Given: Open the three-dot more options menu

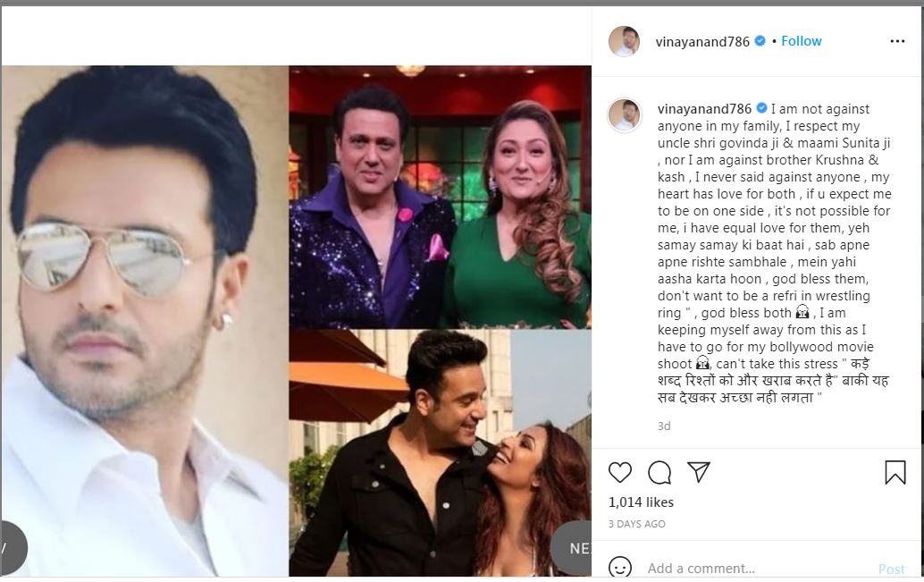Looking at the screenshot, I should (897, 41).
